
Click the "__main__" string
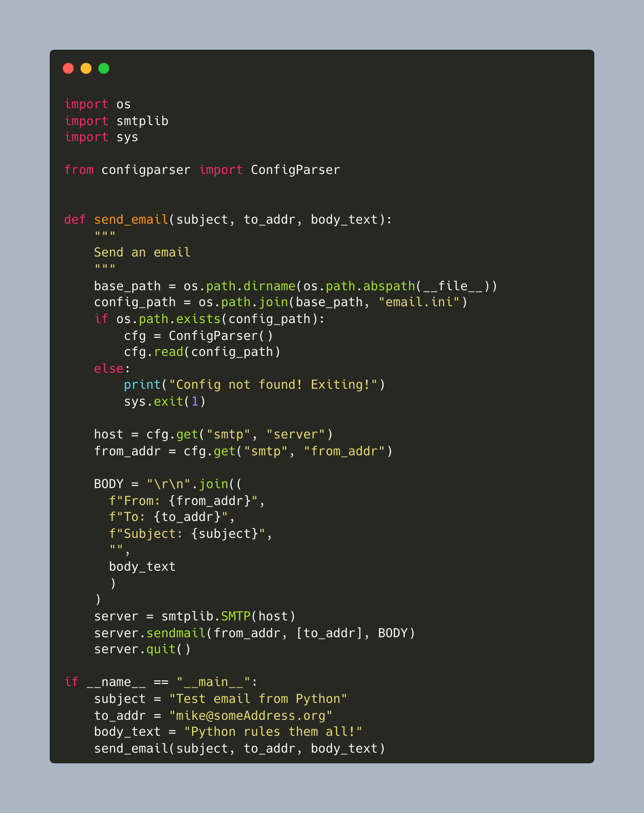tap(213, 682)
